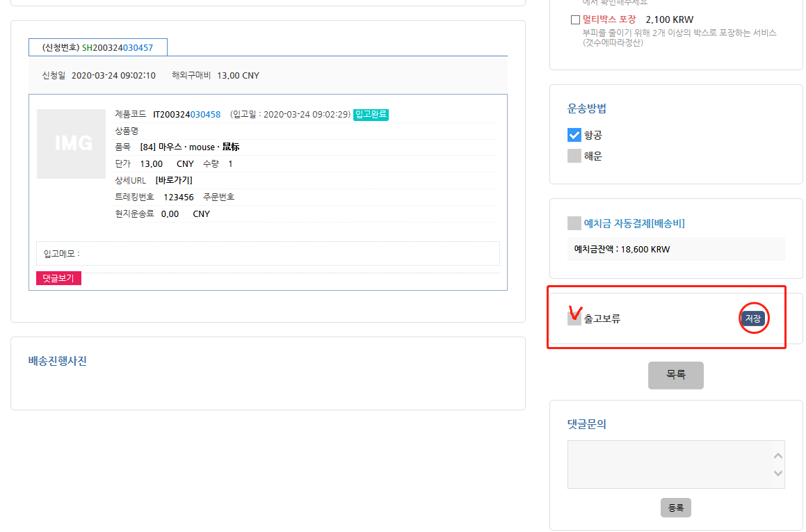Click the 입고일 2020-03-24 09:02:29 text
Screen dimensions: 806x532
point(291,114)
